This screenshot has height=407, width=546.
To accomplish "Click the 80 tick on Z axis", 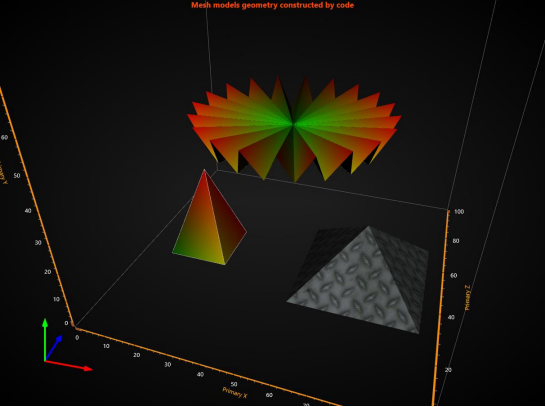I will [455, 241].
